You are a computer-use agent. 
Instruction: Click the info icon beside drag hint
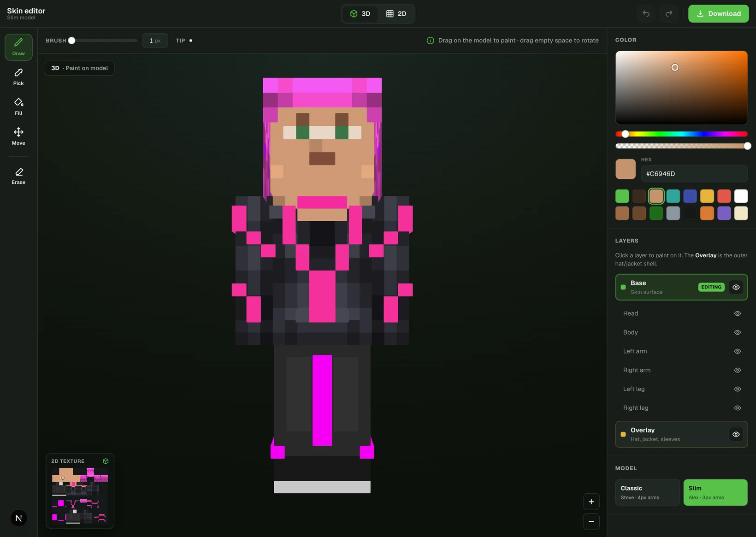430,41
